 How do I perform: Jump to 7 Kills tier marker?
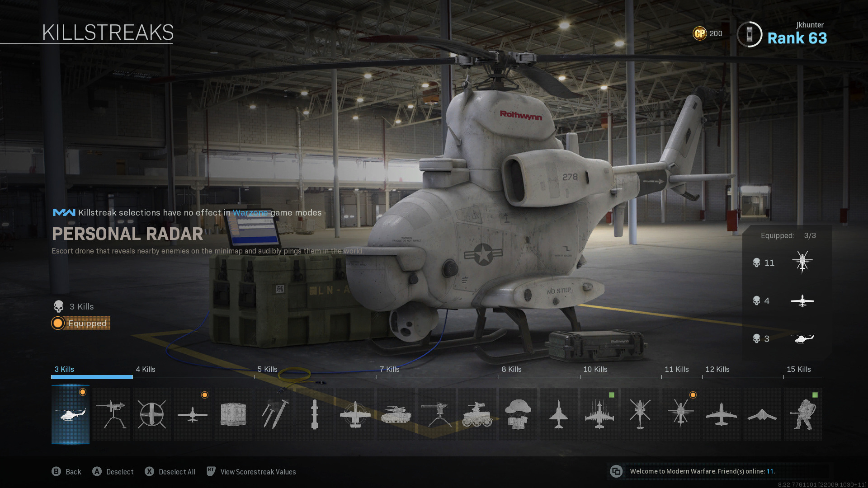pos(390,369)
